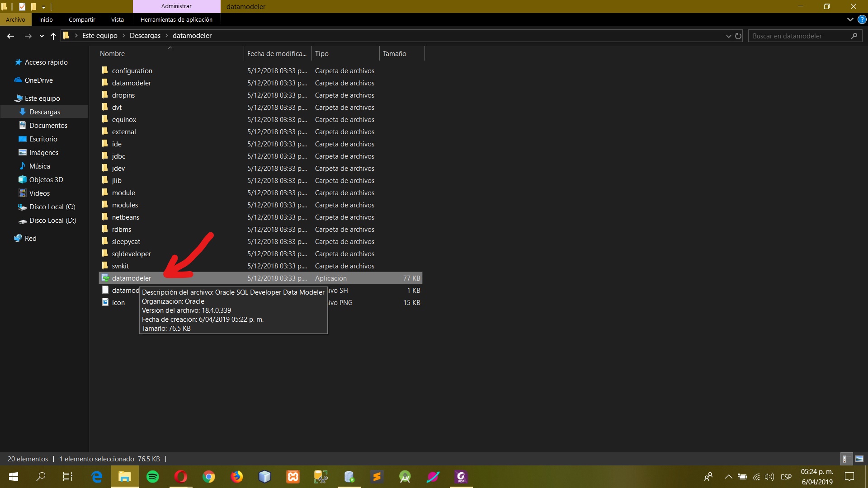868x488 pixels.
Task: Go up one folder level
Action: pyautogui.click(x=53, y=36)
